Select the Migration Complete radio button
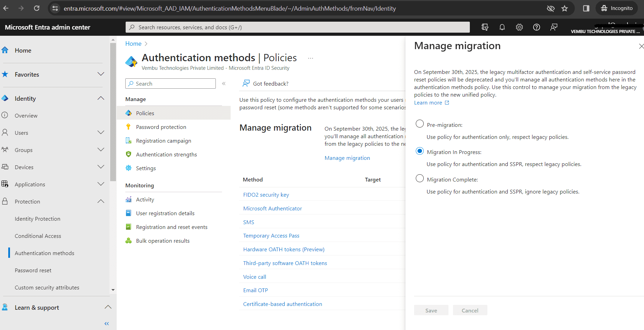644x330 pixels. pyautogui.click(x=420, y=178)
